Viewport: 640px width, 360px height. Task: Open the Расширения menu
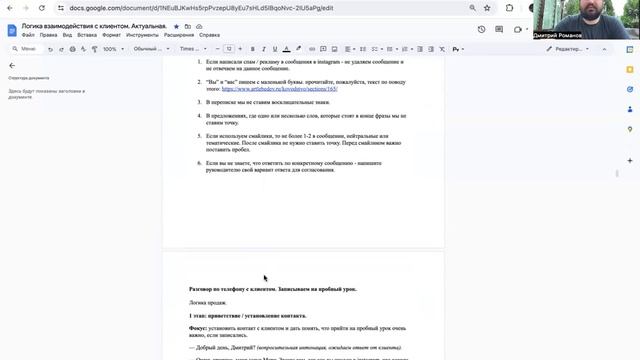(179, 35)
